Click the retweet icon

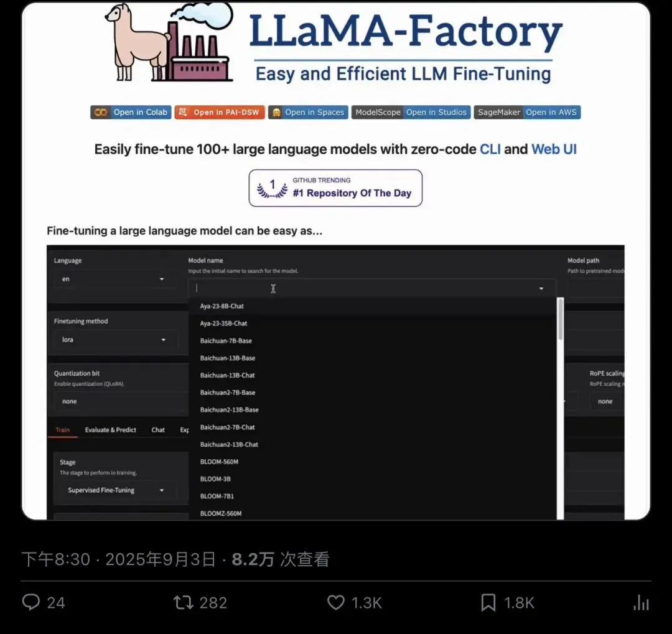point(183,602)
